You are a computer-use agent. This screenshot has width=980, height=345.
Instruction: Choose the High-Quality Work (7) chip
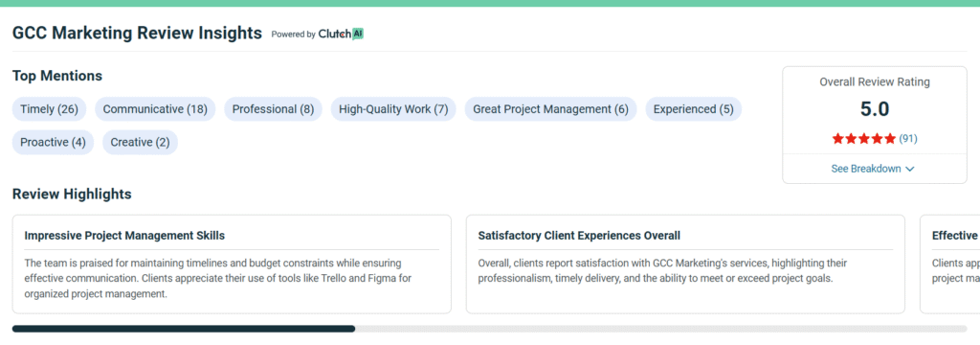point(393,109)
